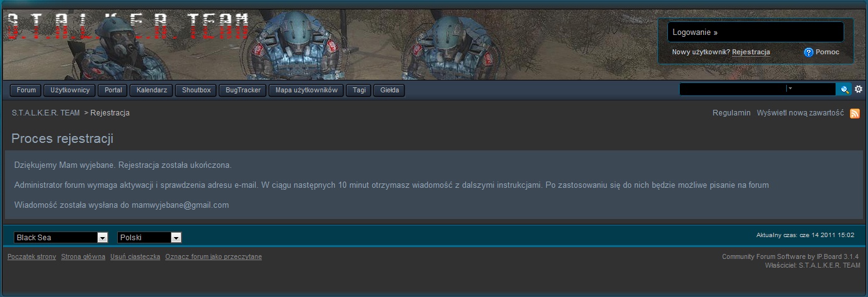Click the blue help question mark icon
868x297 pixels.
[x=809, y=52]
